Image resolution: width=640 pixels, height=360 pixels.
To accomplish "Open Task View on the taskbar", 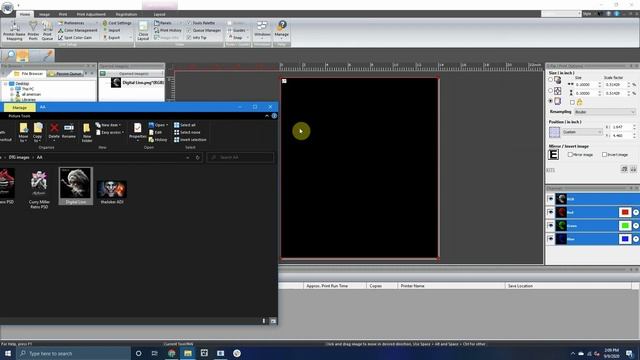I will coord(154,353).
